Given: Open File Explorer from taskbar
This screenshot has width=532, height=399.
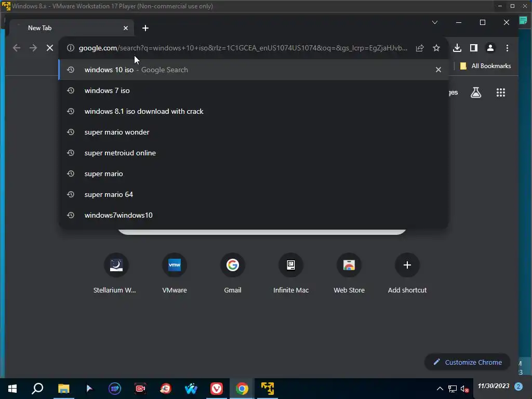Looking at the screenshot, I should pos(63,389).
